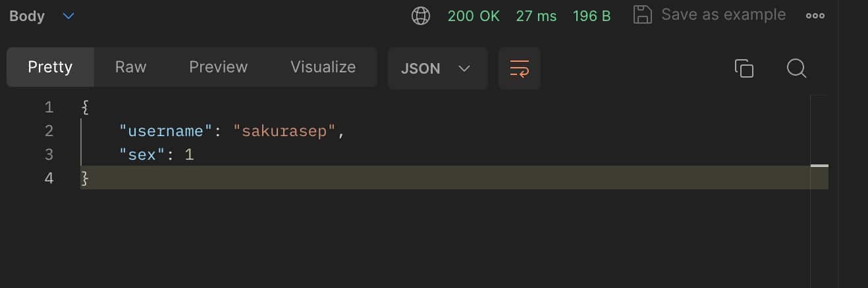
Task: Copy response body with copy icon
Action: coord(744,68)
